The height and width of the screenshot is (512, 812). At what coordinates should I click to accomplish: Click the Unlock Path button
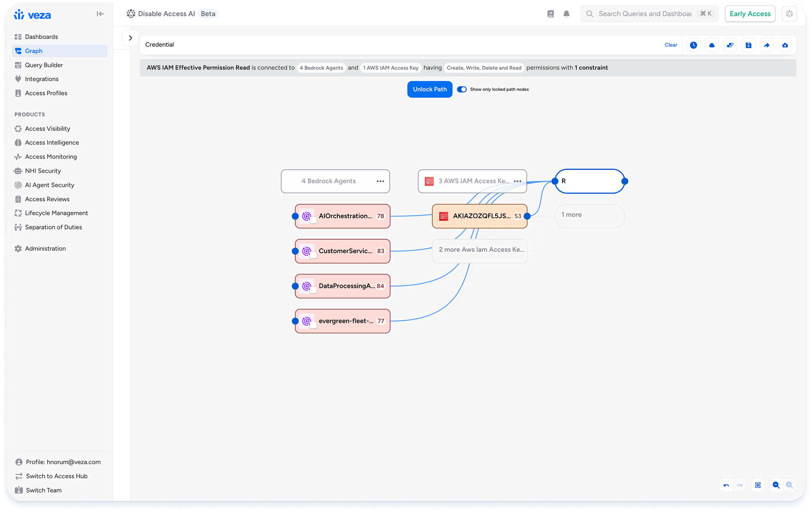point(430,89)
